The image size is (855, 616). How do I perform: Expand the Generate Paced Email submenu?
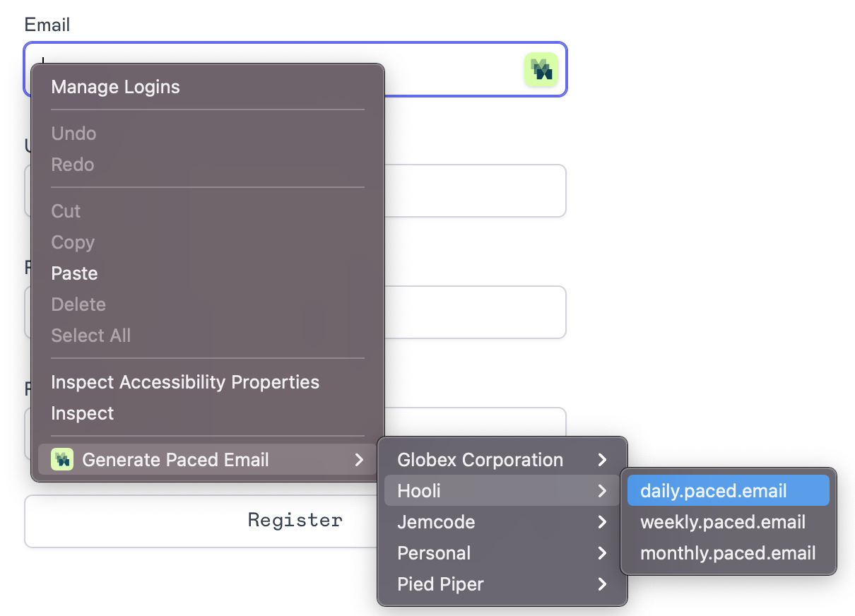pyautogui.click(x=175, y=459)
